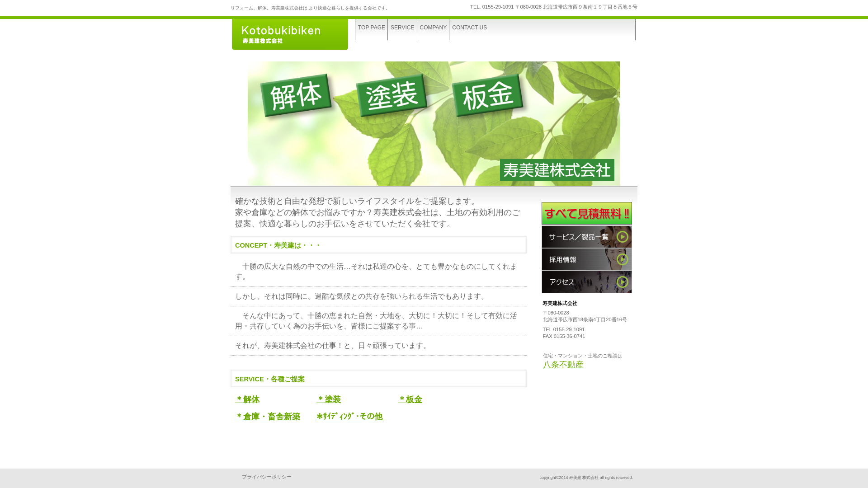
Task: Click the copyright©2014 footer text
Action: tap(586, 478)
